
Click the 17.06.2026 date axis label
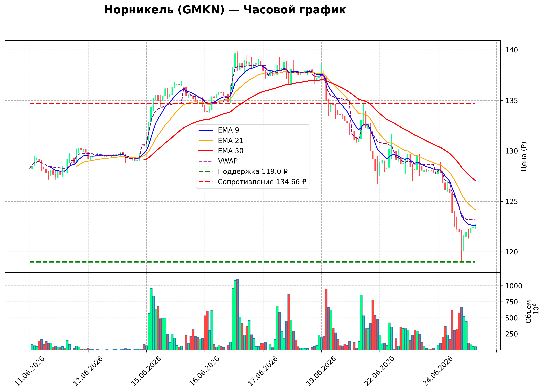point(263,371)
